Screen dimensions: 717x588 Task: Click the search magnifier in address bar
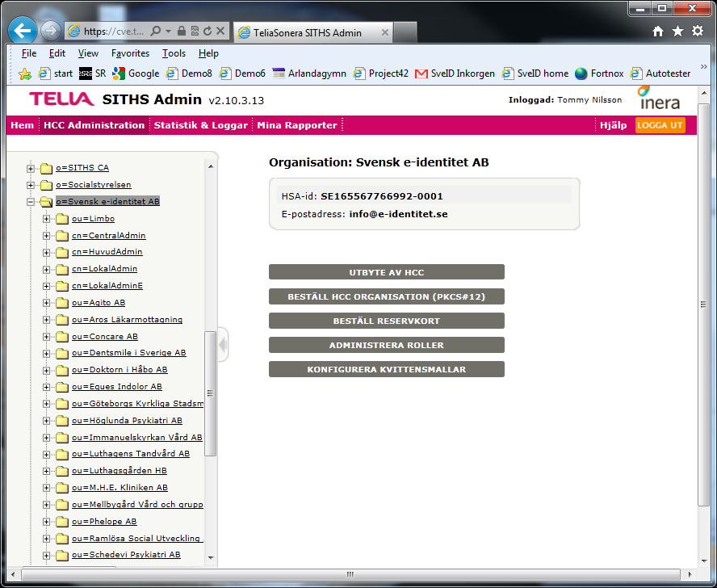tap(156, 31)
